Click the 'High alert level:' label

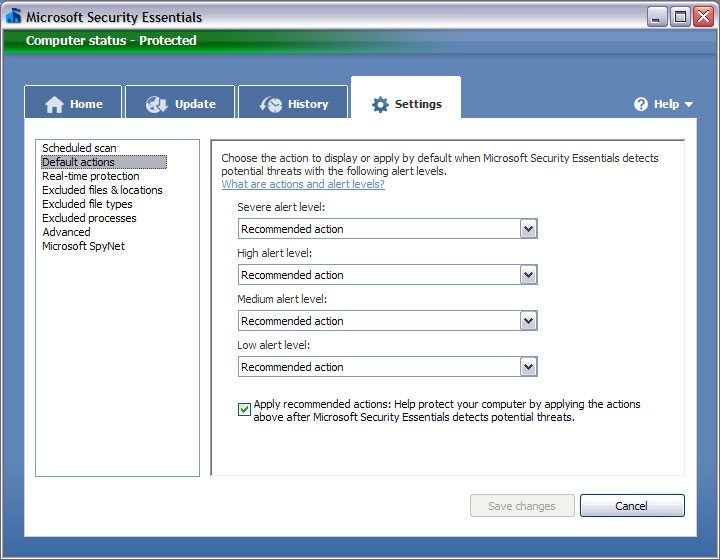click(275, 253)
